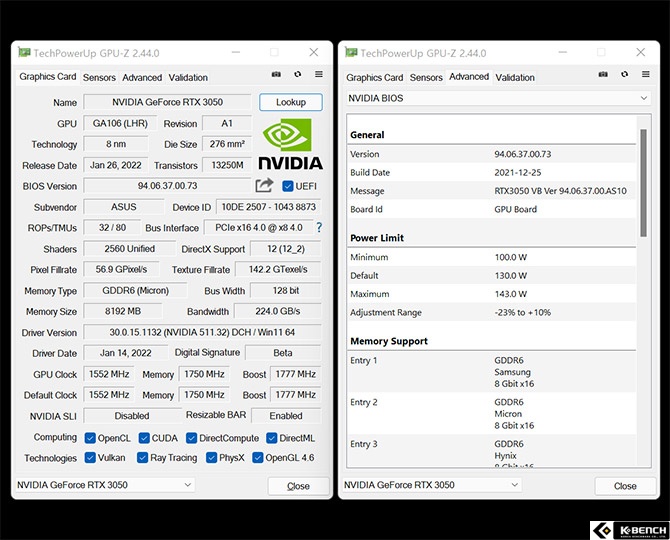Select Graphics Card tab in left window

[47, 77]
